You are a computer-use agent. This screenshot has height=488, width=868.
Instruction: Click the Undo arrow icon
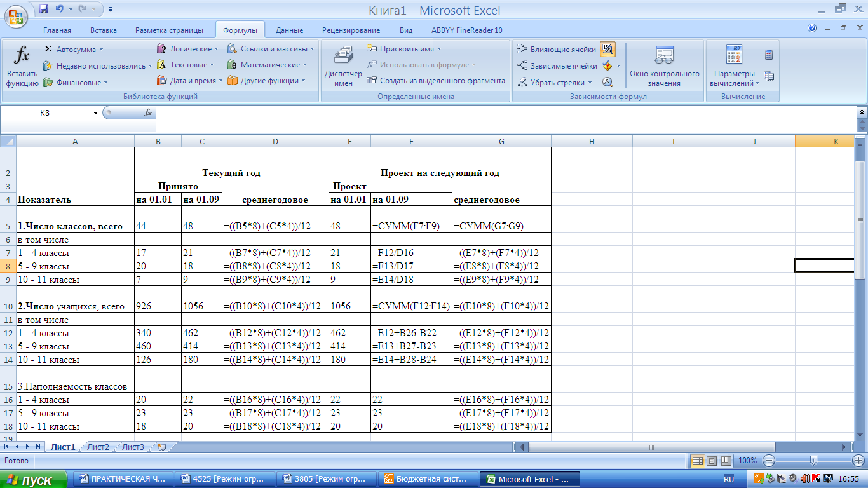pyautogui.click(x=60, y=9)
